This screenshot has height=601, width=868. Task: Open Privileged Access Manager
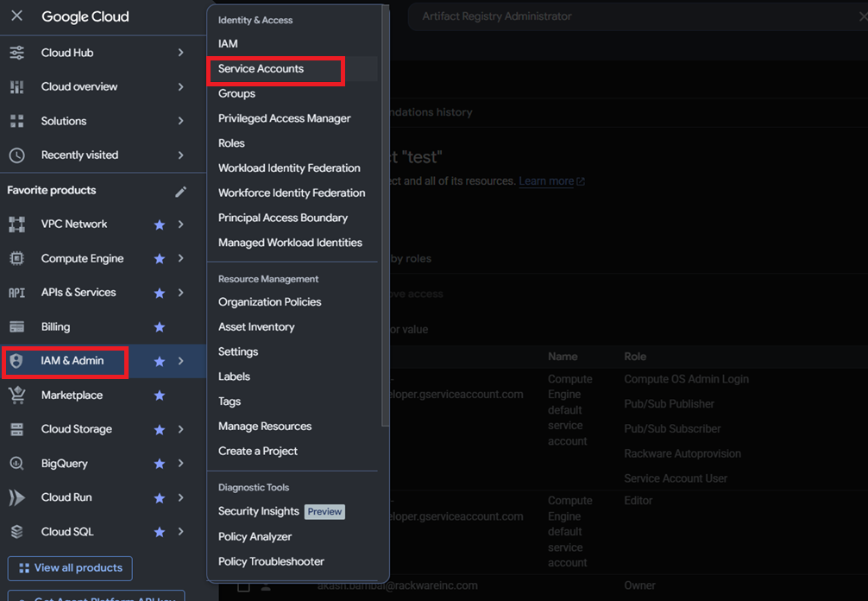pos(284,118)
